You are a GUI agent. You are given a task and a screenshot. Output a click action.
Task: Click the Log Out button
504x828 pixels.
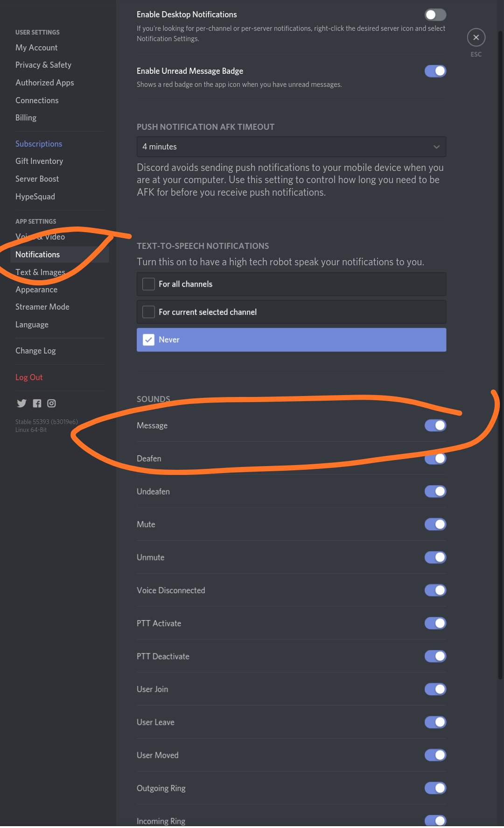click(29, 377)
